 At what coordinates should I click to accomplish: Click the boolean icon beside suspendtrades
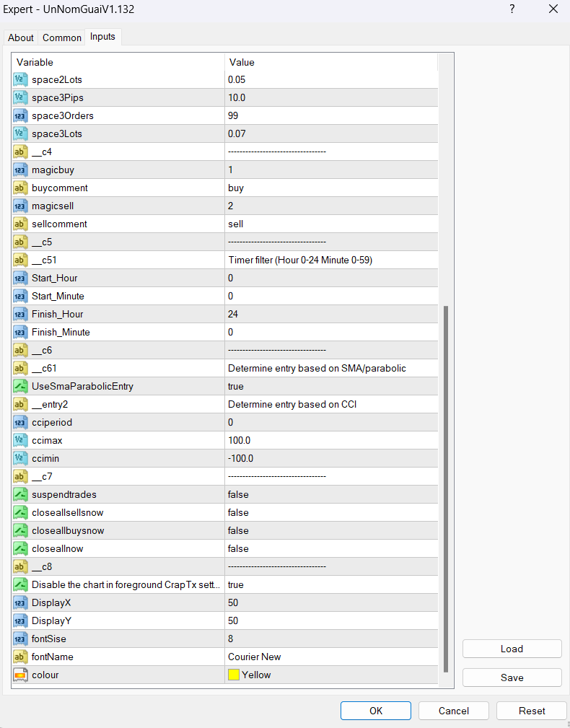20,494
